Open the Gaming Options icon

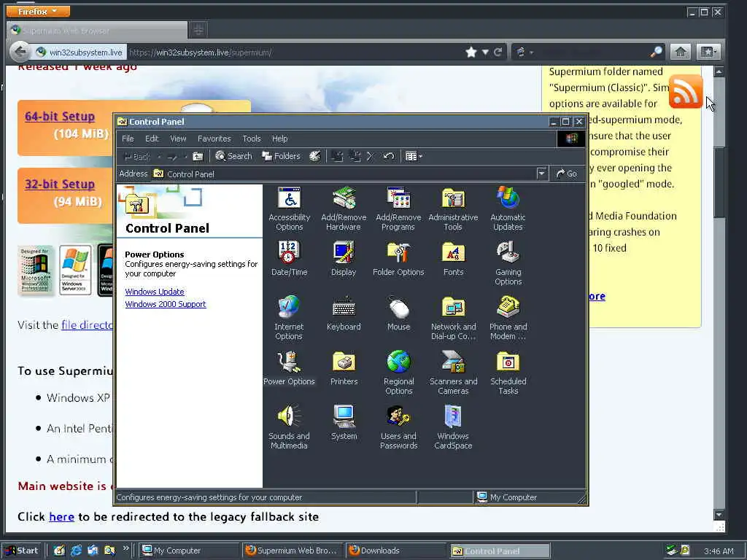click(x=508, y=263)
